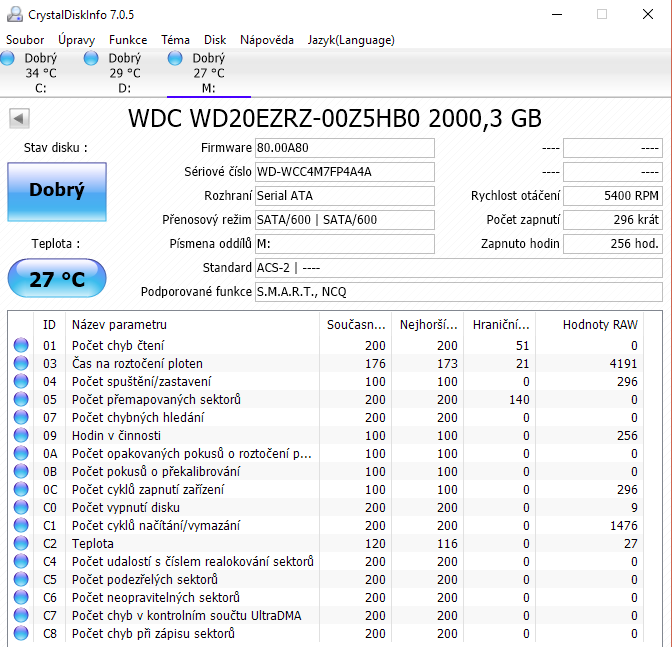Open the Téma menu
This screenshot has width=672, height=647.
click(175, 40)
